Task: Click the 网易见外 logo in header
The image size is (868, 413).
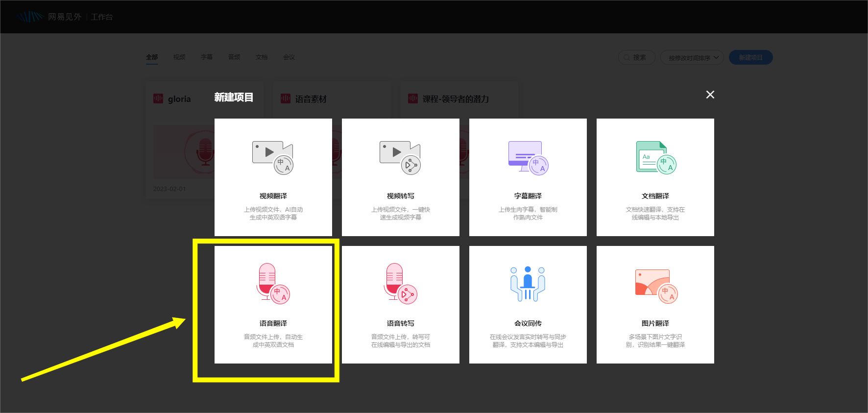Action: pos(49,17)
